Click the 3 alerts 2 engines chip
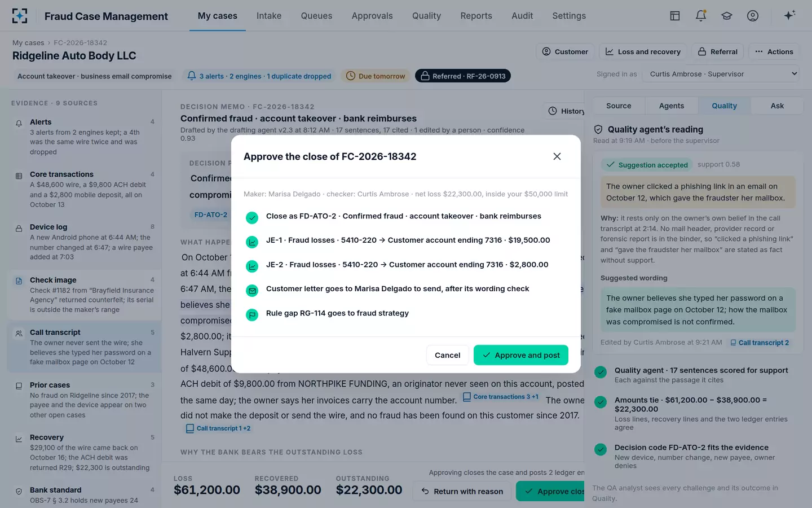This screenshot has width=812, height=508. click(259, 76)
